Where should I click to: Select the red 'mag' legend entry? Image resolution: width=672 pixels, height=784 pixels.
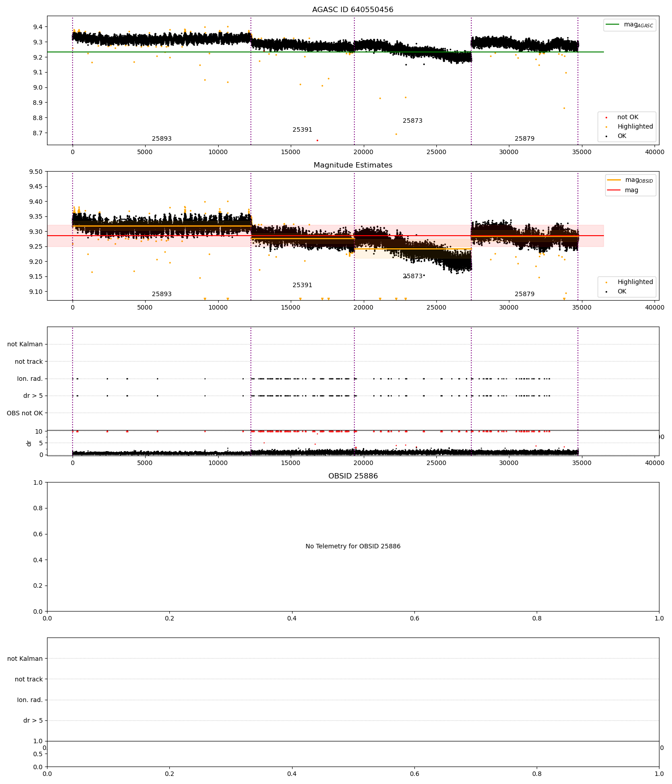(x=623, y=190)
